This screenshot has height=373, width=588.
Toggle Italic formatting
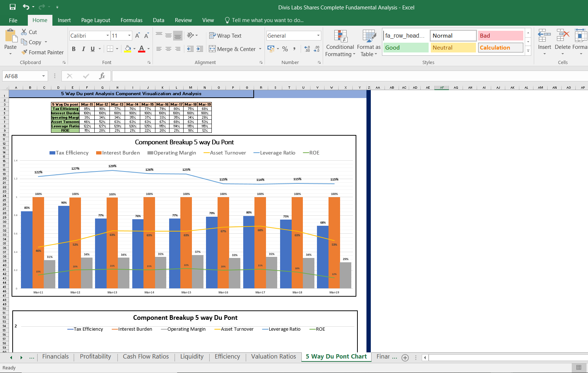83,49
